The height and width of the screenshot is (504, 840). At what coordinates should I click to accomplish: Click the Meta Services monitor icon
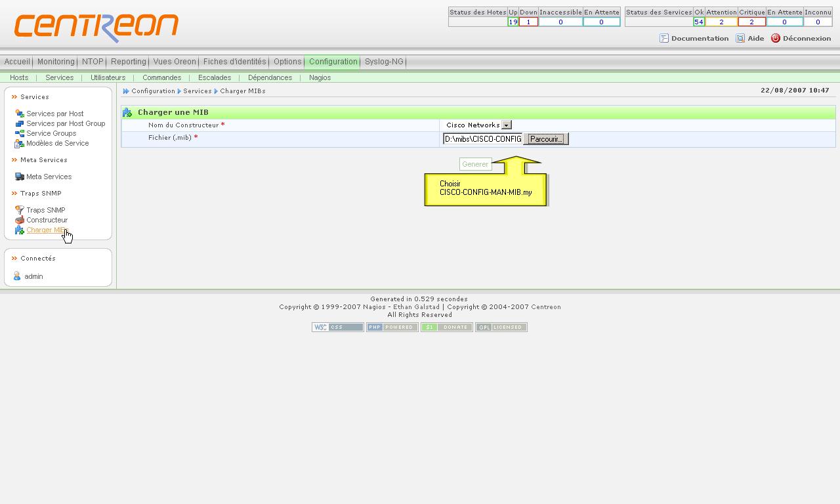20,177
